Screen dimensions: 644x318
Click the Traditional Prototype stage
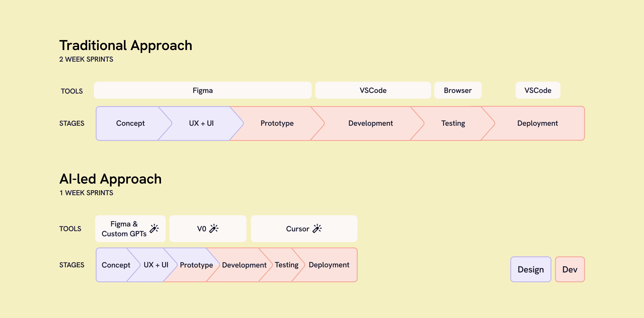pyautogui.click(x=277, y=123)
